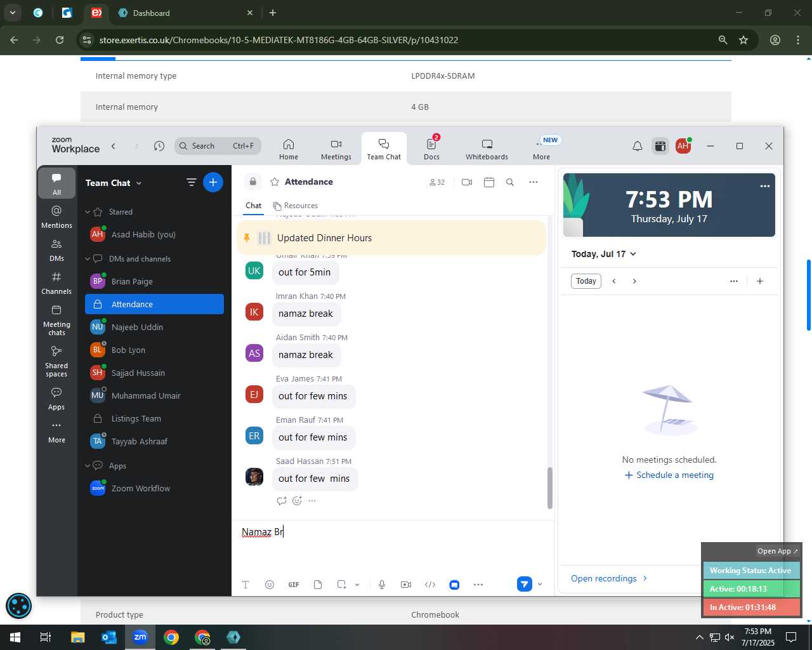The image size is (812, 650).
Task: Open Shared spaces in the sidebar
Action: pos(56,361)
